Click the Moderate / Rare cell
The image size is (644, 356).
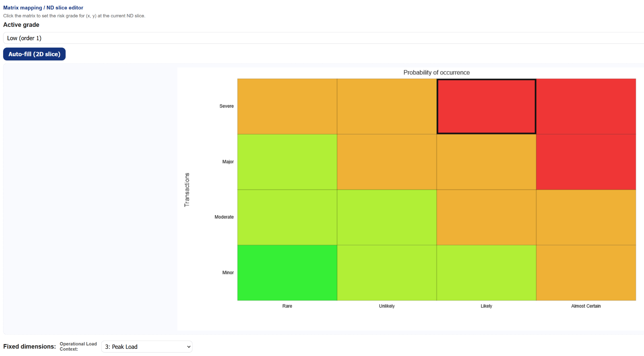pyautogui.click(x=287, y=217)
